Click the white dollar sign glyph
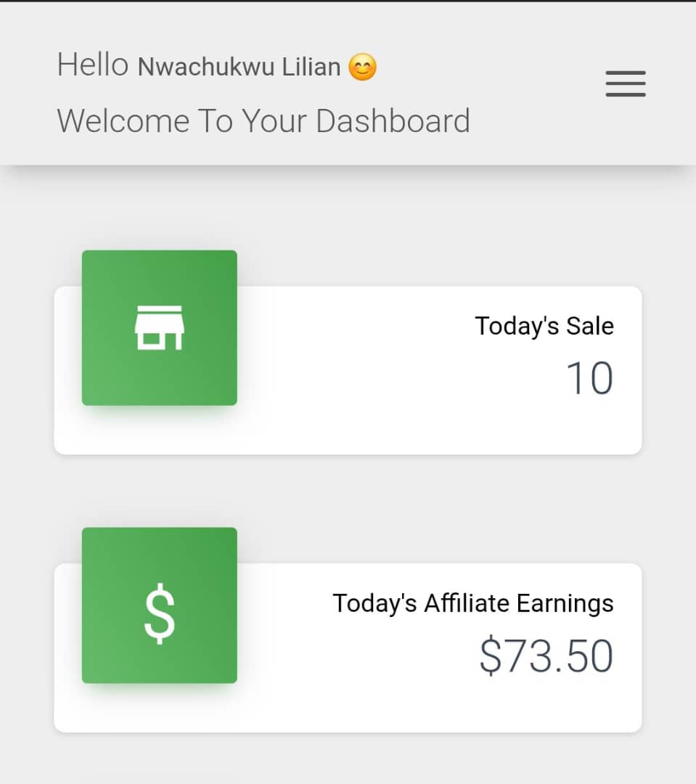 160,613
